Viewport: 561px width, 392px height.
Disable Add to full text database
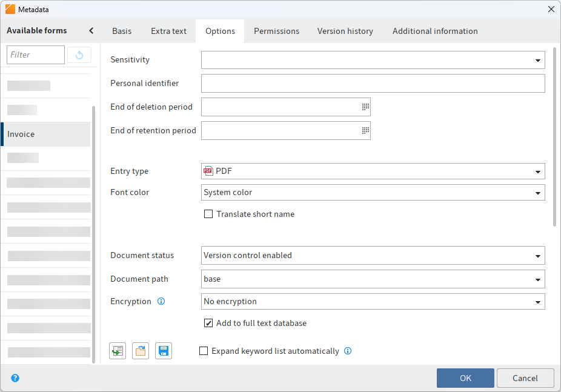point(208,324)
